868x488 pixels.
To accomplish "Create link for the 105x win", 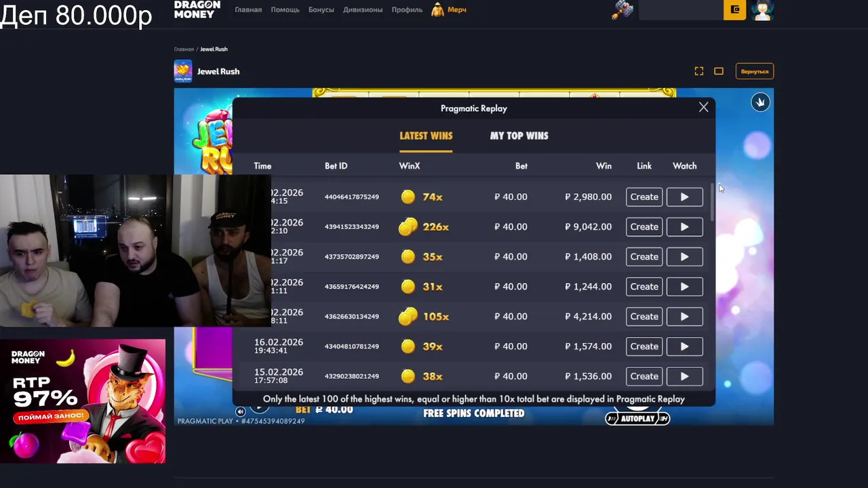I will pos(644,316).
